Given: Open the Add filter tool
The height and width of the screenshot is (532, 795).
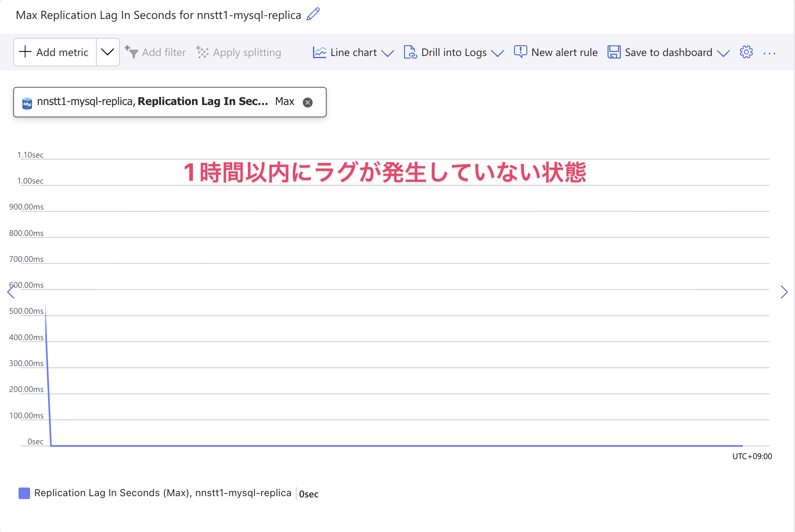Looking at the screenshot, I should pos(156,52).
